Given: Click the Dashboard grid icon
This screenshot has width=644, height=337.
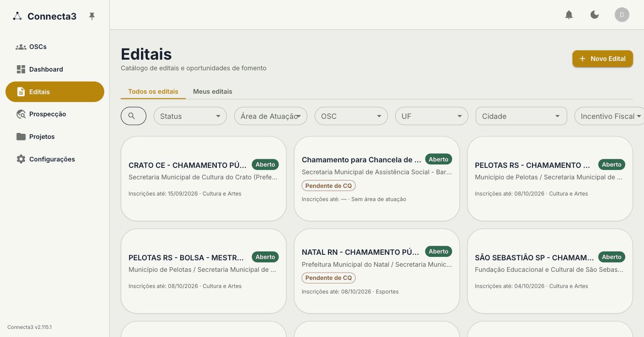Looking at the screenshot, I should coord(21,69).
